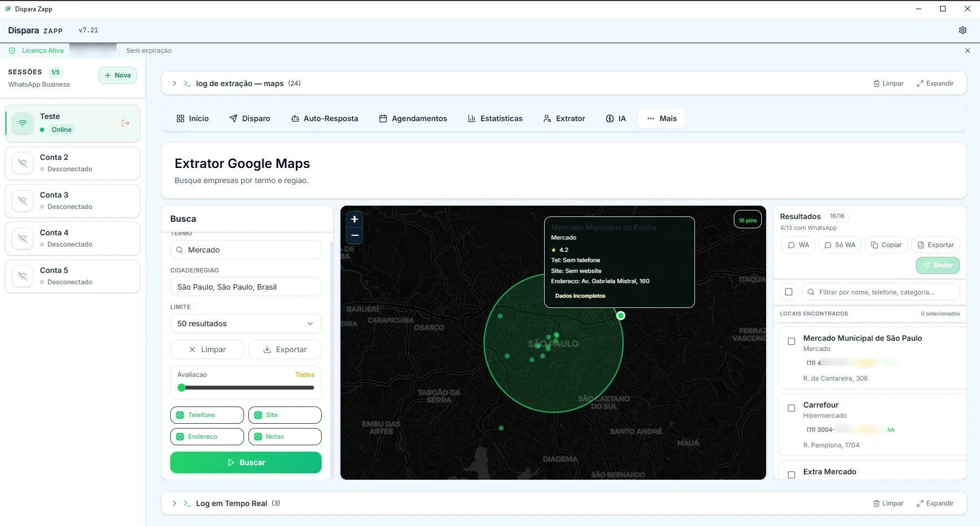Clear the extraction log with Limpar
The height and width of the screenshot is (526, 980).
tap(888, 83)
